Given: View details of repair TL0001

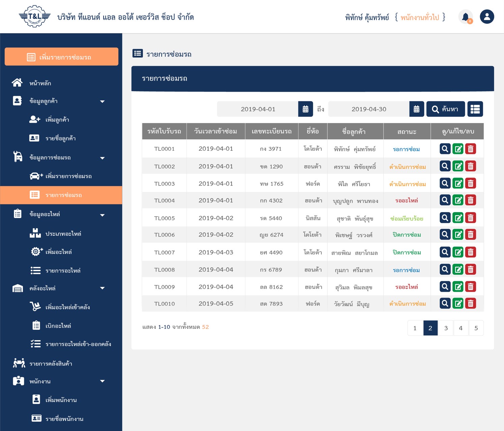Looking at the screenshot, I should [x=445, y=149].
